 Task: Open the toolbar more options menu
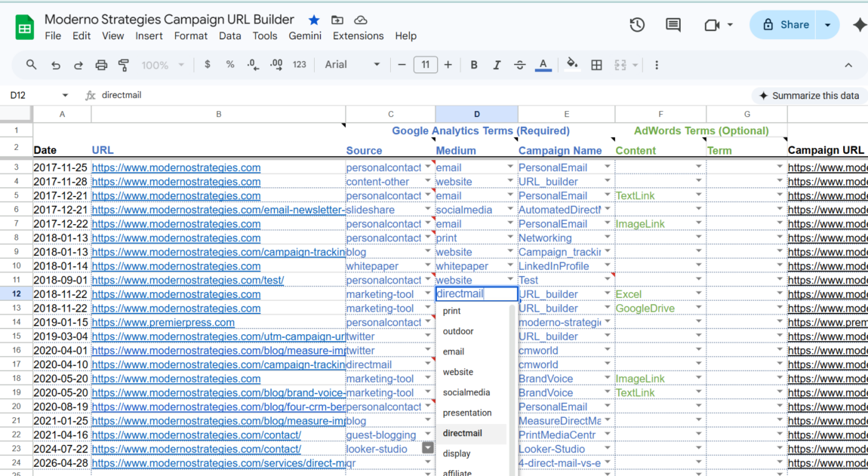click(657, 65)
